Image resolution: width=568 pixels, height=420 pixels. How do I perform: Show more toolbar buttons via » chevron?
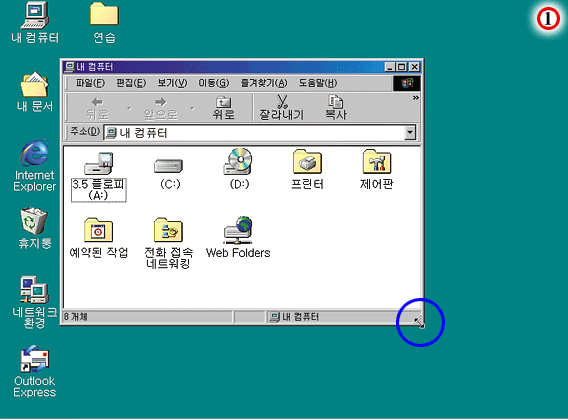tap(415, 98)
